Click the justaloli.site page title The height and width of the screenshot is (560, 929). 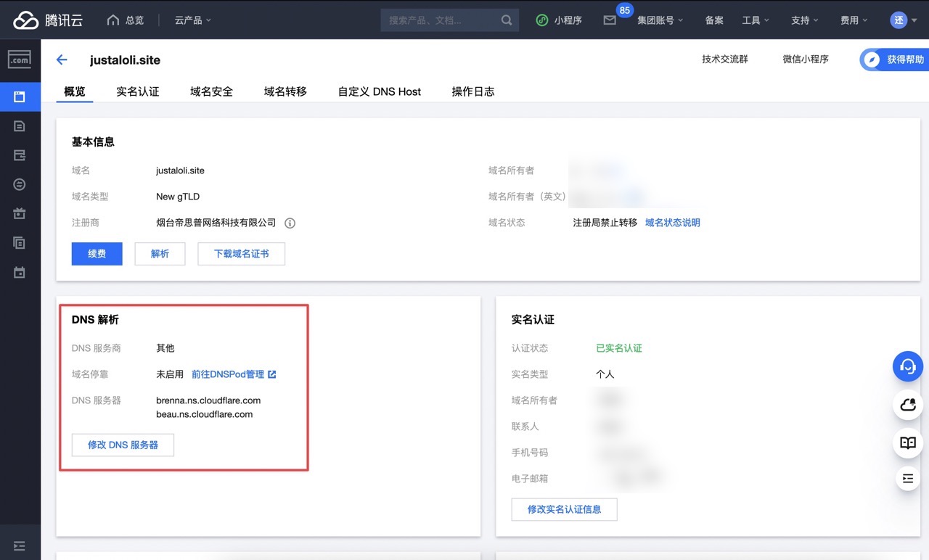125,60
